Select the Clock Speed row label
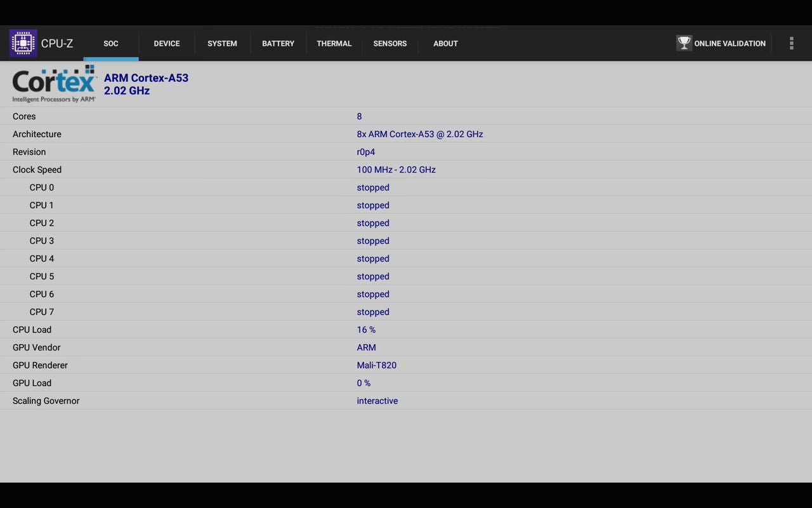This screenshot has height=508, width=812. (x=37, y=170)
